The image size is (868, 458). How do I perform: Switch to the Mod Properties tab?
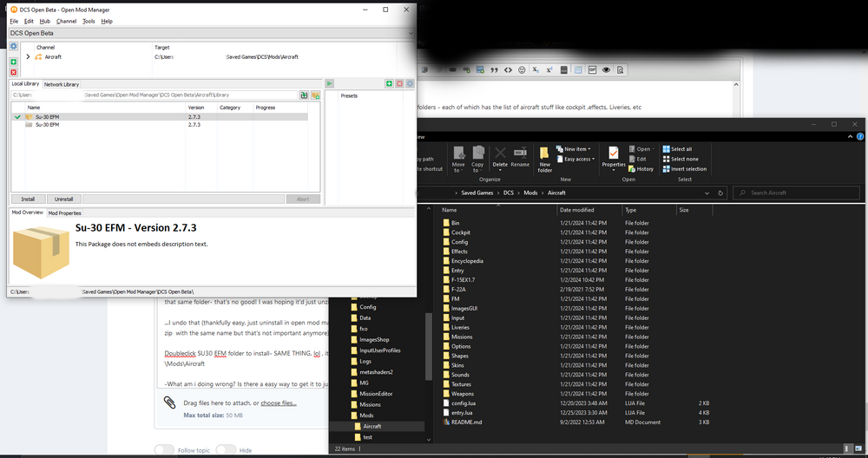[65, 213]
